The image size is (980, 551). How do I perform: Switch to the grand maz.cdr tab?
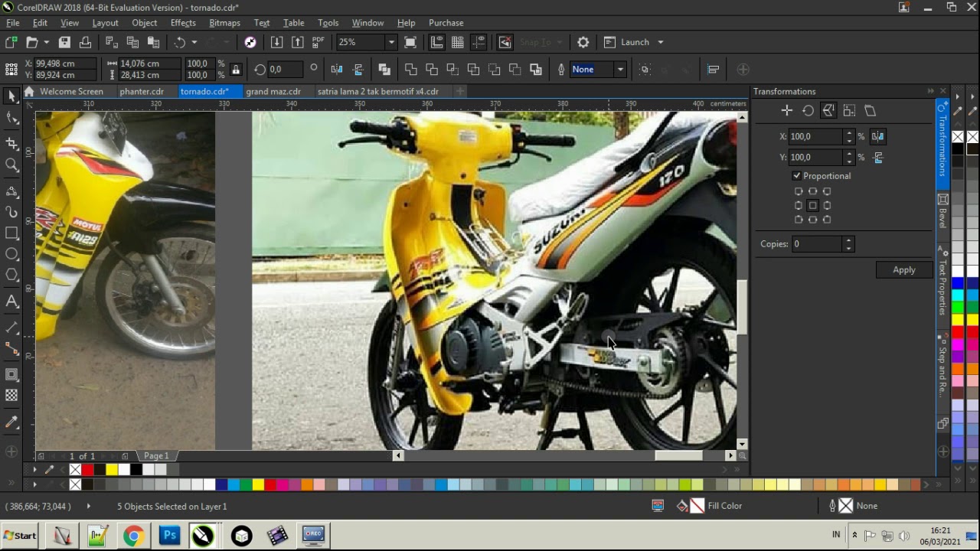273,91
